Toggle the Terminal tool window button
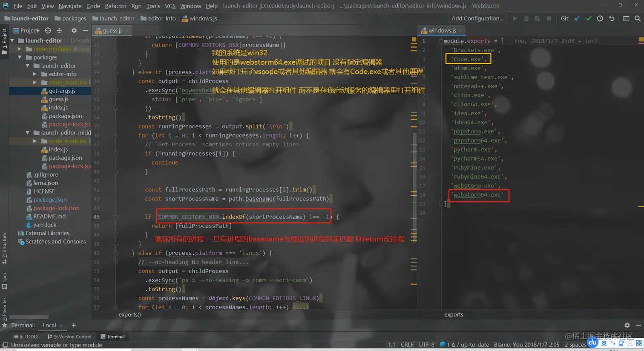Viewport: 644px width, 351px height. pyautogui.click(x=112, y=337)
